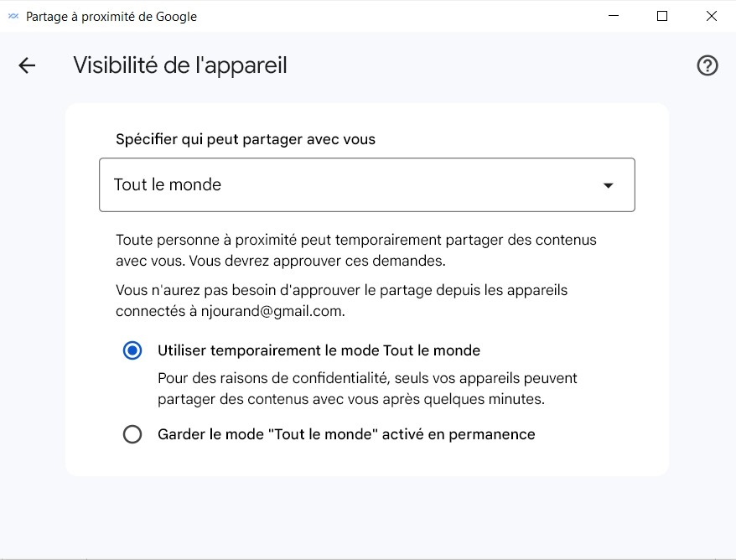
Task: Open the "Tout le monde" visibility combo box
Action: (367, 185)
